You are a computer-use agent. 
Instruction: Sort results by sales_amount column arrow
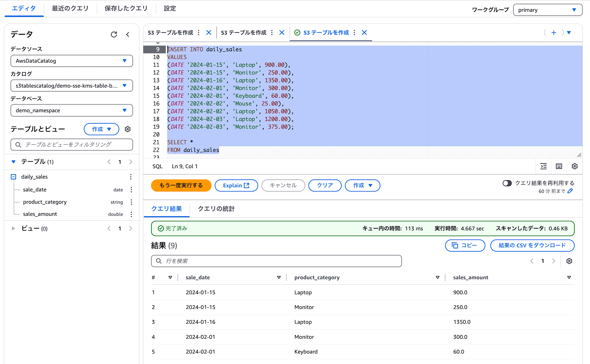tap(569, 278)
